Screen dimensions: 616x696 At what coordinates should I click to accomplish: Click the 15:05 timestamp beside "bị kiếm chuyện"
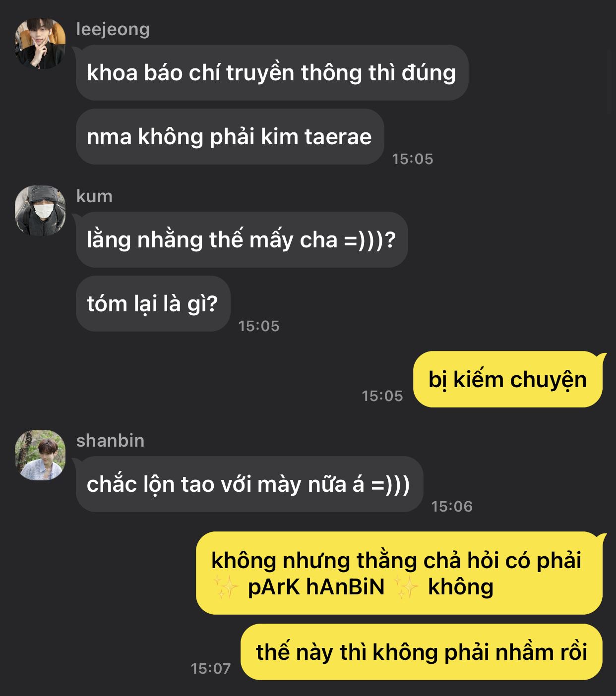coord(382,396)
